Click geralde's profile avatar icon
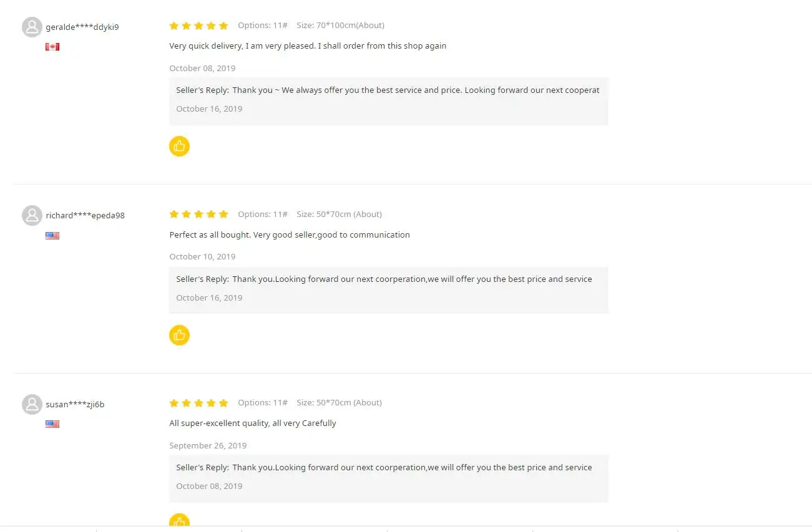The height and width of the screenshot is (532, 812). pos(32,27)
